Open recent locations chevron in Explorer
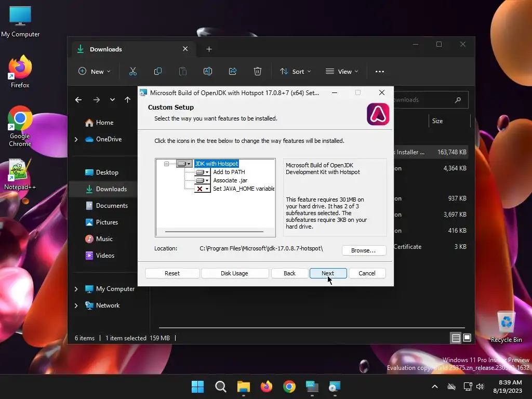532x399 pixels. pos(112,100)
